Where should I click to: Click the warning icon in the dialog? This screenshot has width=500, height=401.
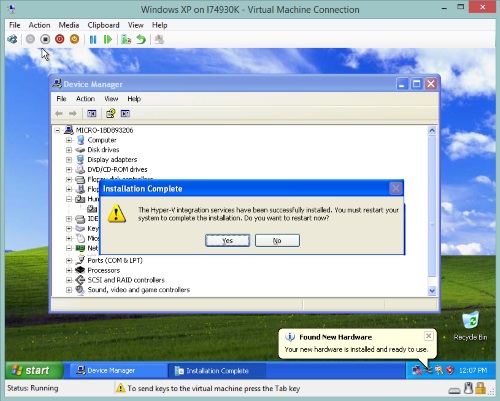117,213
